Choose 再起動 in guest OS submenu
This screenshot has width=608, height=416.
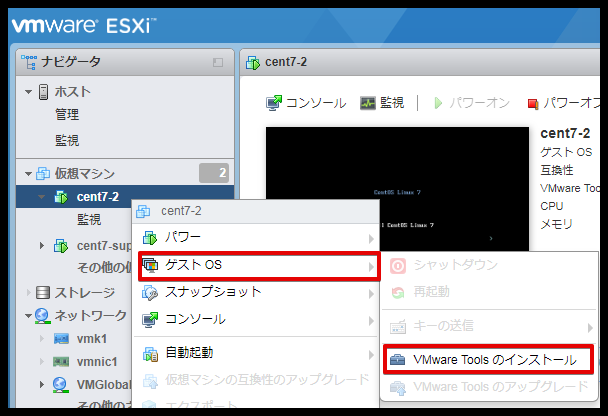(x=489, y=292)
